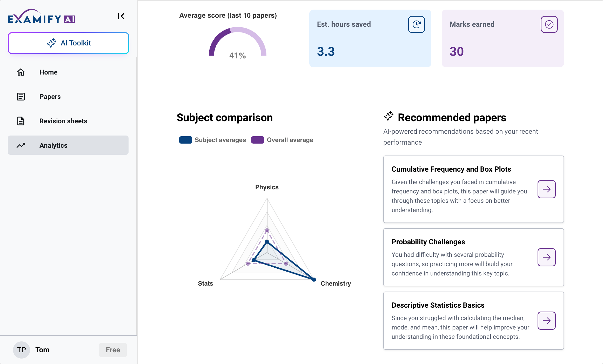The width and height of the screenshot is (603, 364).
Task: Open Revision sheets in the sidebar
Action: point(63,121)
